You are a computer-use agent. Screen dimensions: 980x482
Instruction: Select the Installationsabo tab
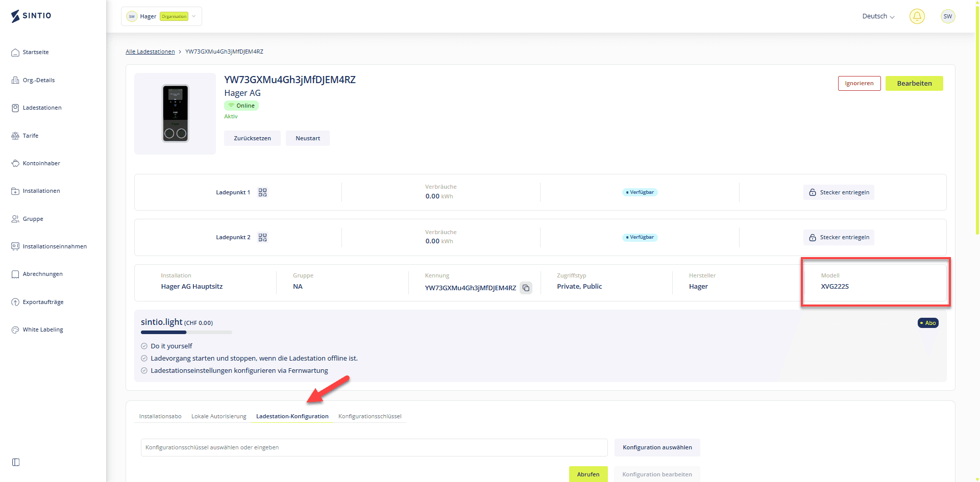160,416
